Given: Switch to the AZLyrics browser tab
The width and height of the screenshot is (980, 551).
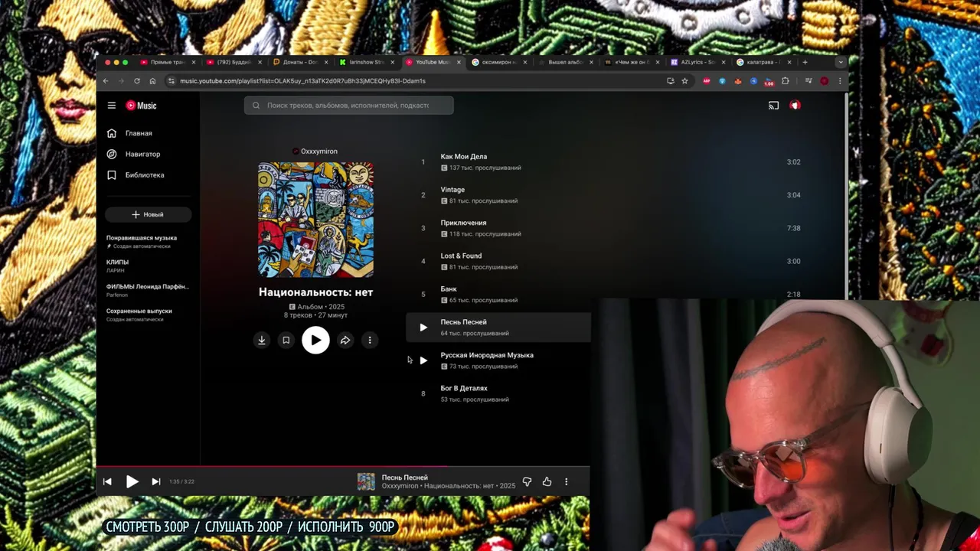Looking at the screenshot, I should [697, 62].
